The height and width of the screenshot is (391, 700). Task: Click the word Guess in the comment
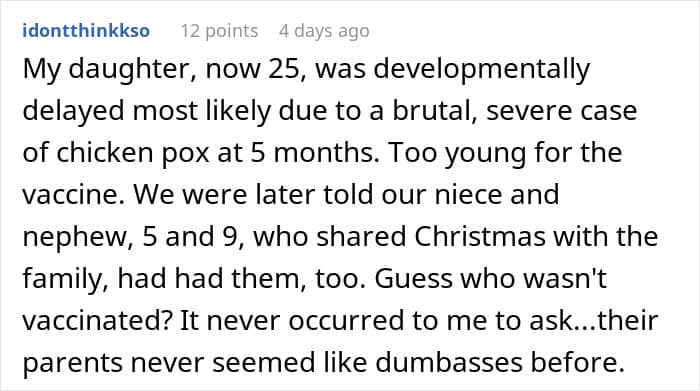tap(413, 279)
